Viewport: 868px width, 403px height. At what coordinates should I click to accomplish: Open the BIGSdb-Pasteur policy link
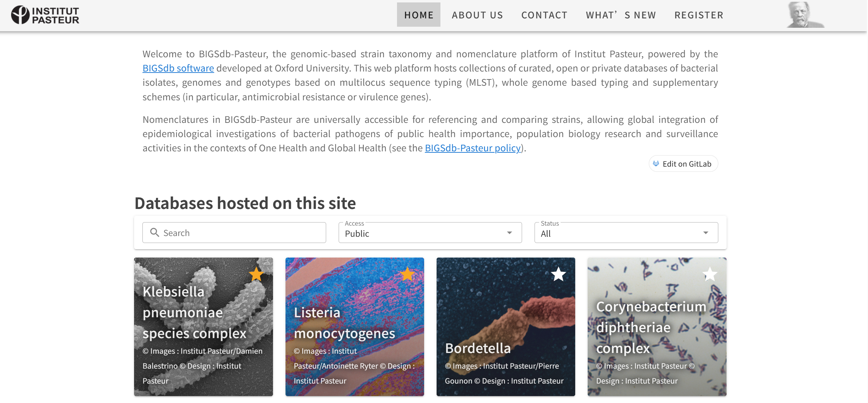pyautogui.click(x=473, y=148)
